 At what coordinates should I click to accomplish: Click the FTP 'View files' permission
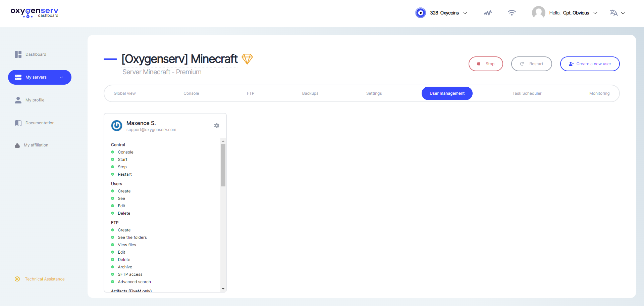tap(127, 245)
